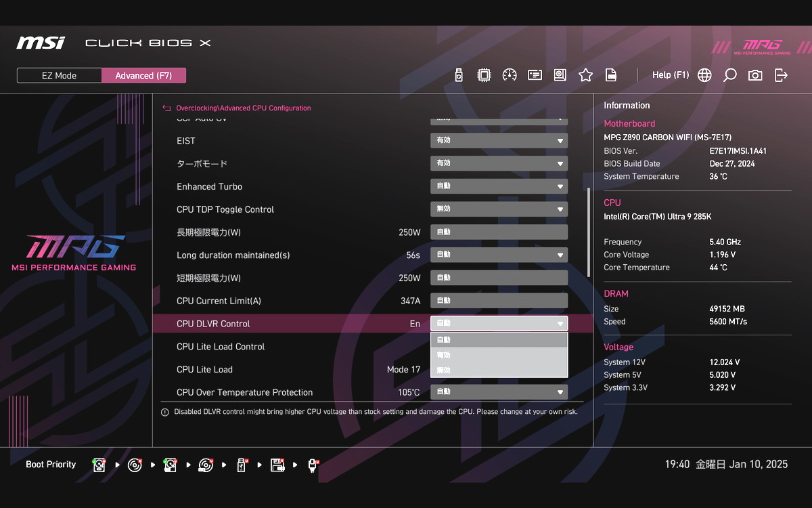The image size is (812, 508).
Task: Open the search magnifier icon
Action: (x=729, y=75)
